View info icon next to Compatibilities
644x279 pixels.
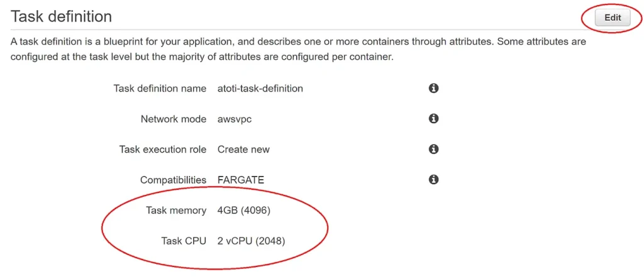[433, 179]
